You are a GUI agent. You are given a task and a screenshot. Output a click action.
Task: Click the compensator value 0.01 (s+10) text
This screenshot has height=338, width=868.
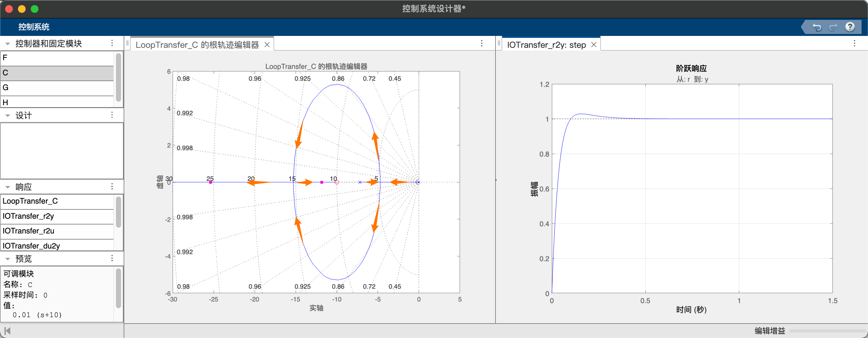point(37,315)
